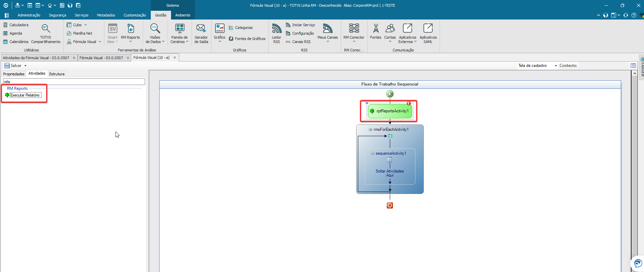Open Fontes de Gráficos
Screen dimensions: 644x272
point(247,39)
